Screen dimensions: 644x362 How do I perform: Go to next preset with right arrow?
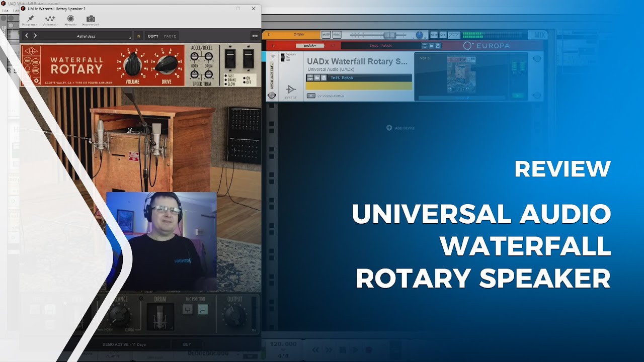35,36
